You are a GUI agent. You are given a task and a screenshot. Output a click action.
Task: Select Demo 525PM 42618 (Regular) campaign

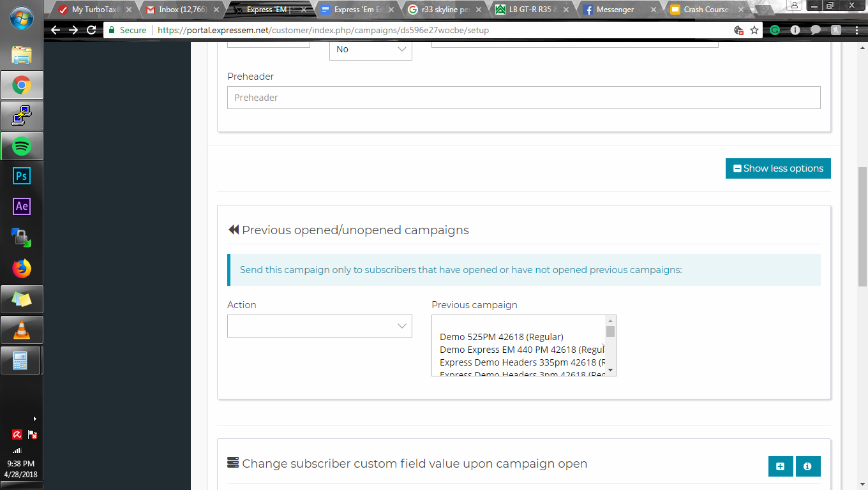tap(502, 337)
